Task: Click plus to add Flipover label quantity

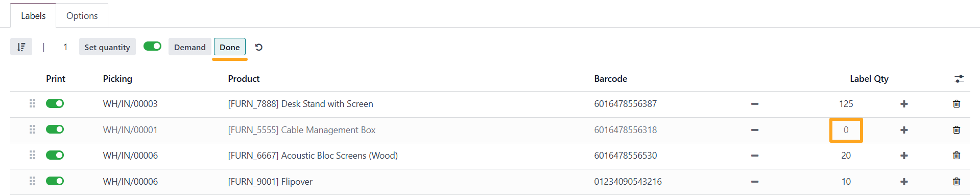Action: click(904, 182)
